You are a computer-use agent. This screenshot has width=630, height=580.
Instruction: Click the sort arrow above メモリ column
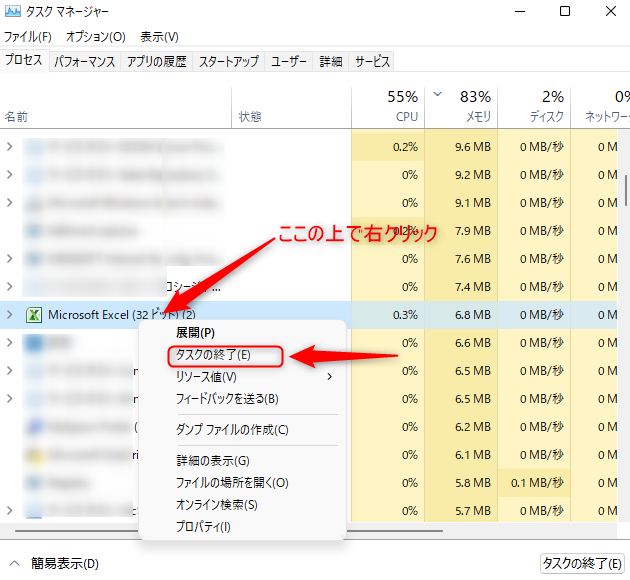[437, 95]
